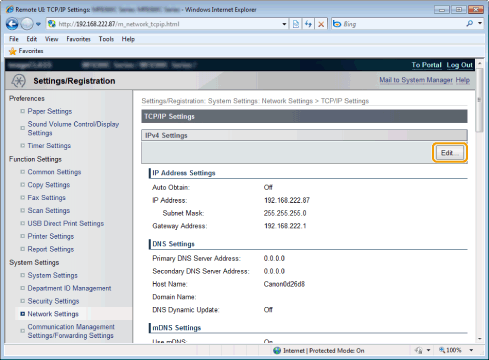Open Paper Settings in sidebar
489x360 pixels.
pos(50,111)
